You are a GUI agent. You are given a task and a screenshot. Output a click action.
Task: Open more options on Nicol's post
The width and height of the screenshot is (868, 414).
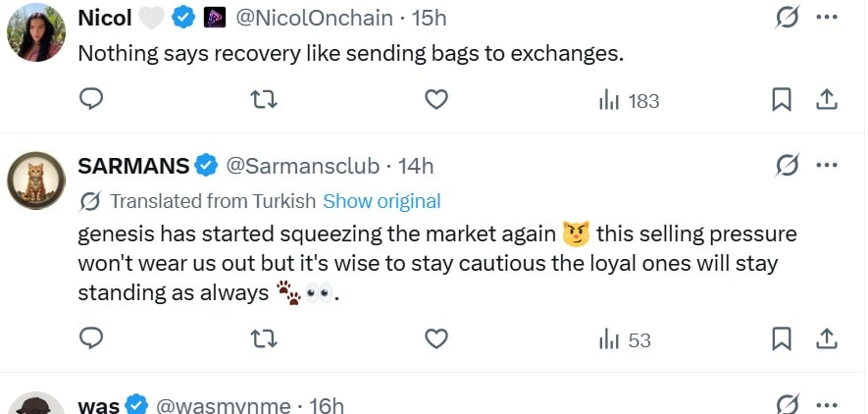coord(828,17)
